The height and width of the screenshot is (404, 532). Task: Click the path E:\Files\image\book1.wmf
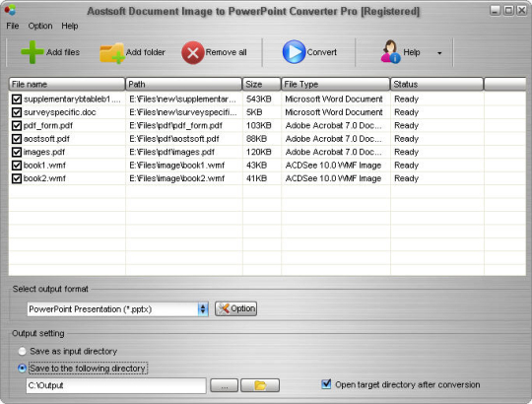(x=176, y=166)
